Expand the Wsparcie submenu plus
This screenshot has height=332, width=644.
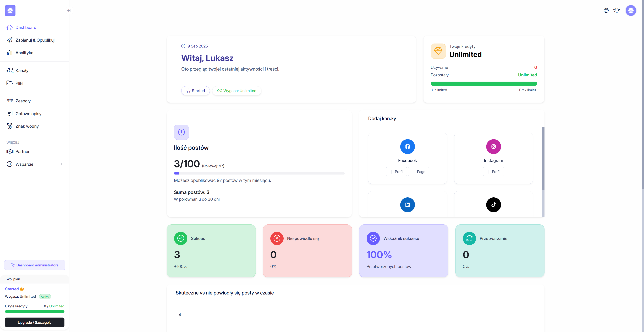click(61, 164)
